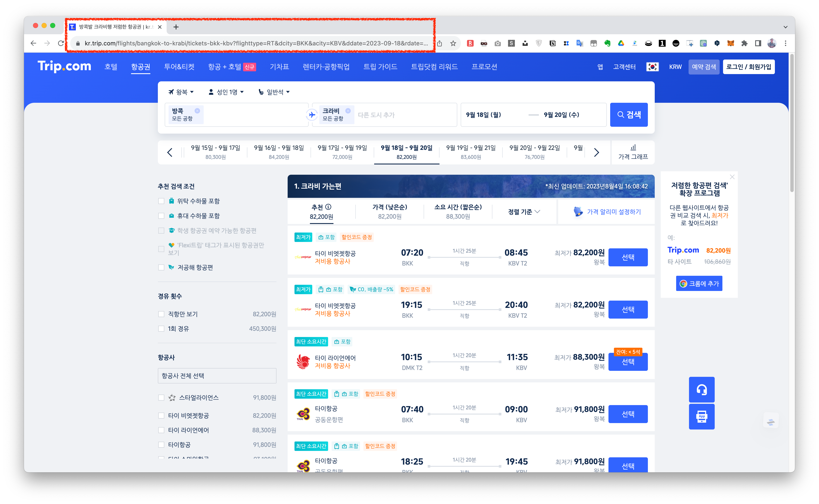The width and height of the screenshot is (819, 504).
Task: Swap origin and destination with plane icon
Action: click(x=312, y=115)
